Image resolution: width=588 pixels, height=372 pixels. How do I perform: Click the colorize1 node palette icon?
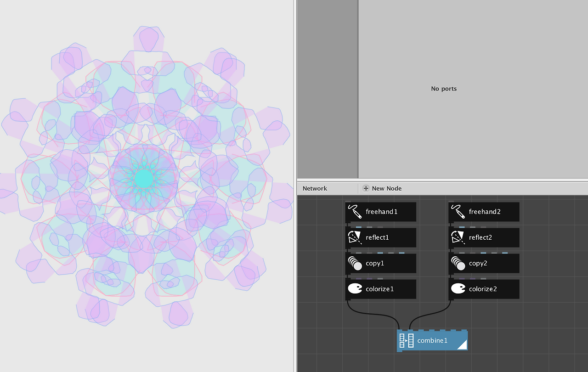(x=355, y=289)
